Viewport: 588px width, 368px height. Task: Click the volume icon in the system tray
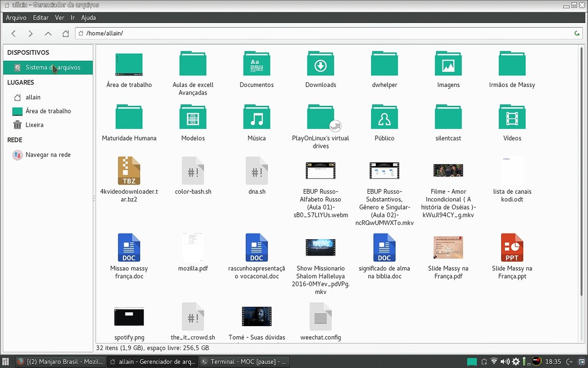pos(505,362)
